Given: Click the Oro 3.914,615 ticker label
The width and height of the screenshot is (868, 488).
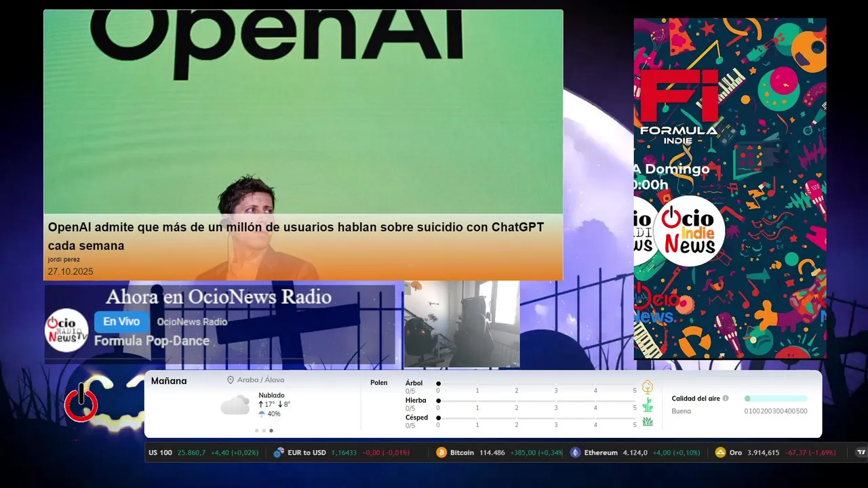Looking at the screenshot, I should 754,453.
